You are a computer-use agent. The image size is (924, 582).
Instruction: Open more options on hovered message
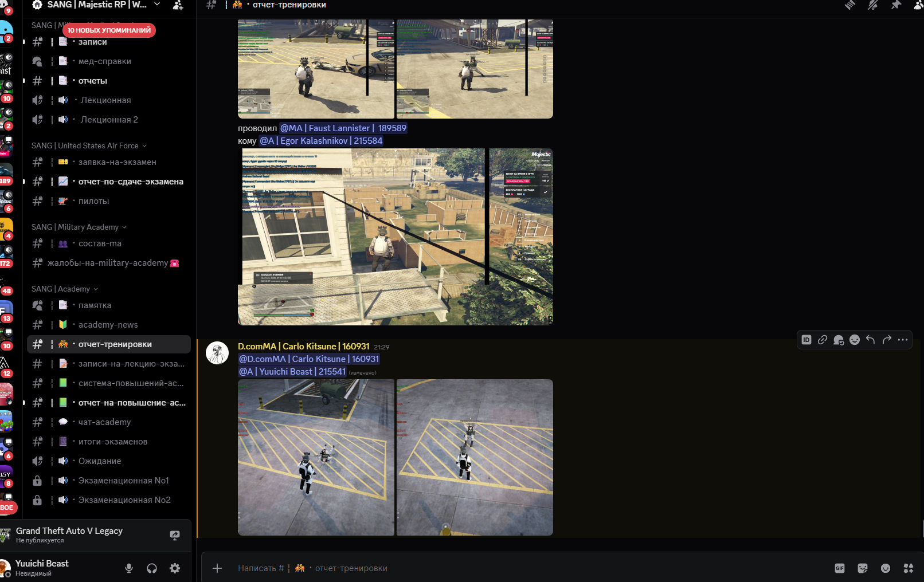coord(903,340)
